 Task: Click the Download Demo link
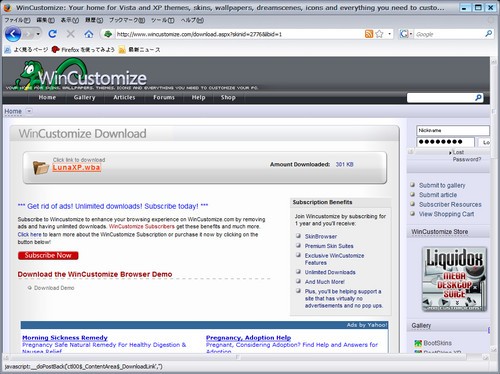coord(54,288)
